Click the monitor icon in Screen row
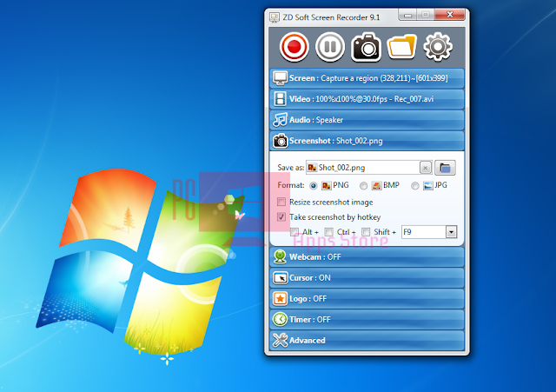This screenshot has width=556, height=392. (280, 78)
